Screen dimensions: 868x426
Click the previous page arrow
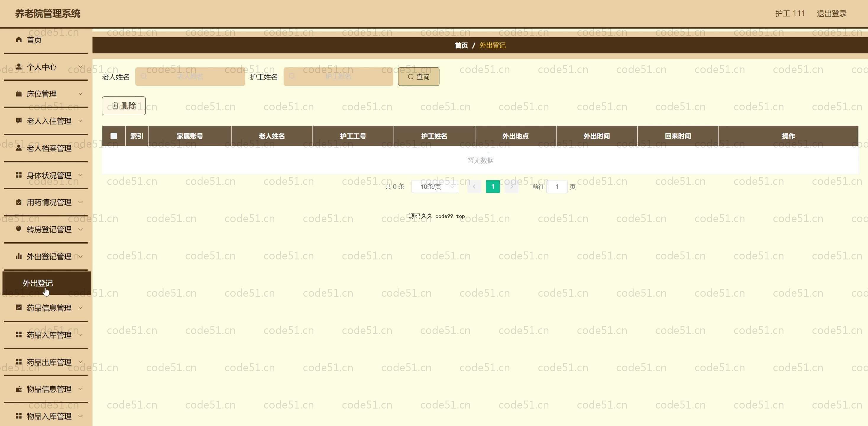tap(474, 186)
